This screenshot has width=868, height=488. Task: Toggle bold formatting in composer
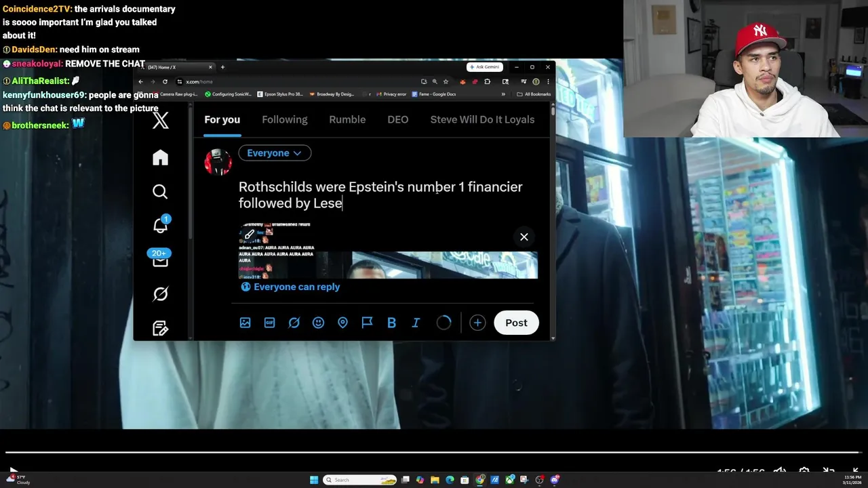click(x=391, y=323)
